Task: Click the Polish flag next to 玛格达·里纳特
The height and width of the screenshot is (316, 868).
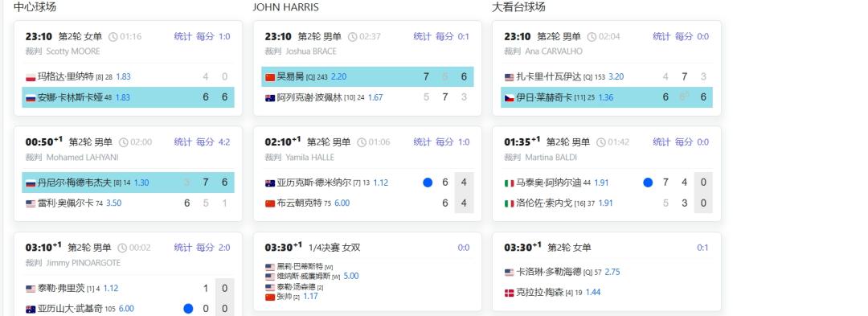Action: click(31, 77)
